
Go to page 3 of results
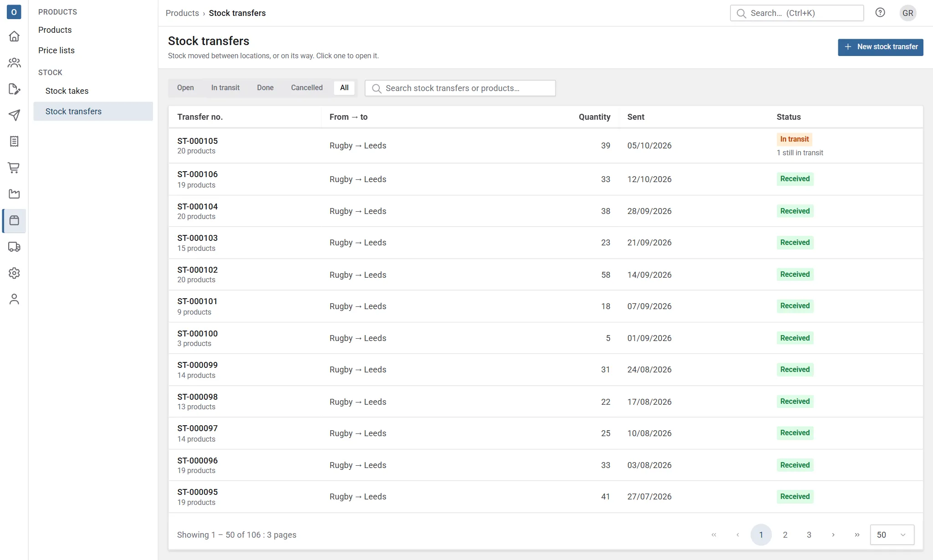point(809,535)
